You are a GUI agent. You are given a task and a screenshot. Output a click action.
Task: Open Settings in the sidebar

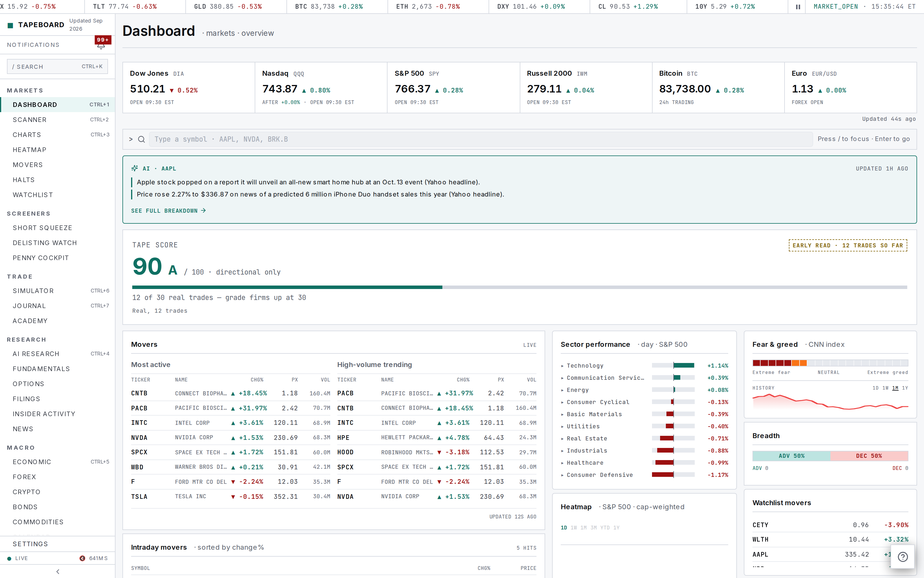pos(58,544)
